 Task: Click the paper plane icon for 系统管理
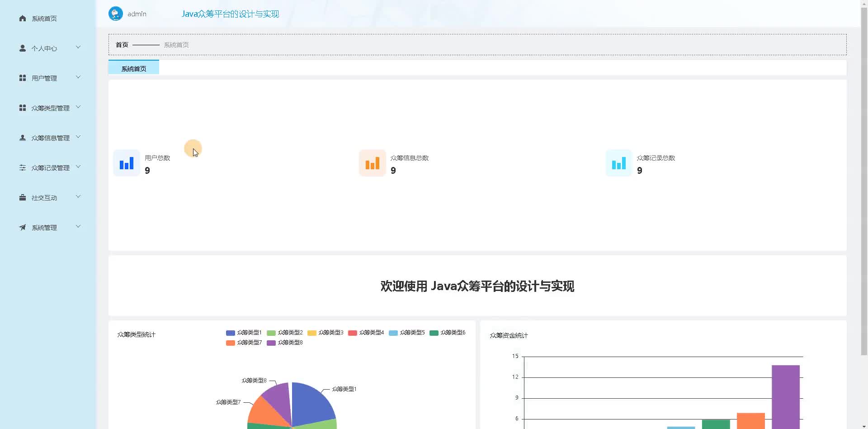(x=23, y=227)
